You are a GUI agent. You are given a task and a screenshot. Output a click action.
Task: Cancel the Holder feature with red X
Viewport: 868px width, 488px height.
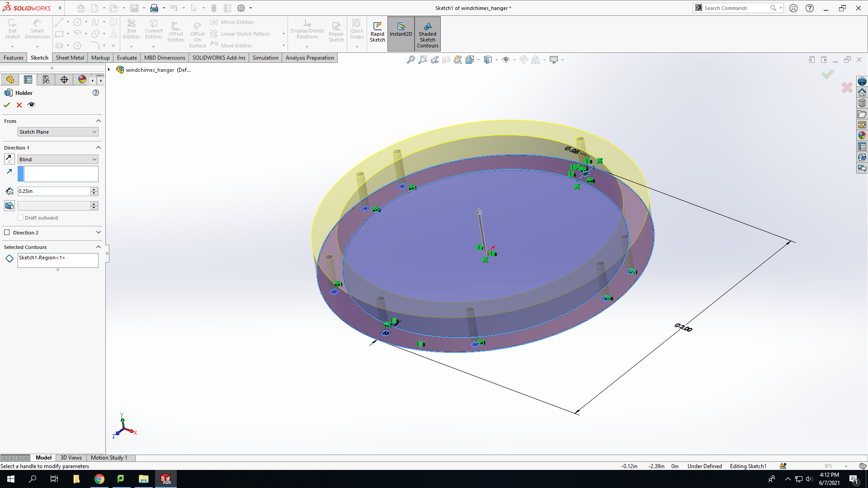(x=19, y=105)
